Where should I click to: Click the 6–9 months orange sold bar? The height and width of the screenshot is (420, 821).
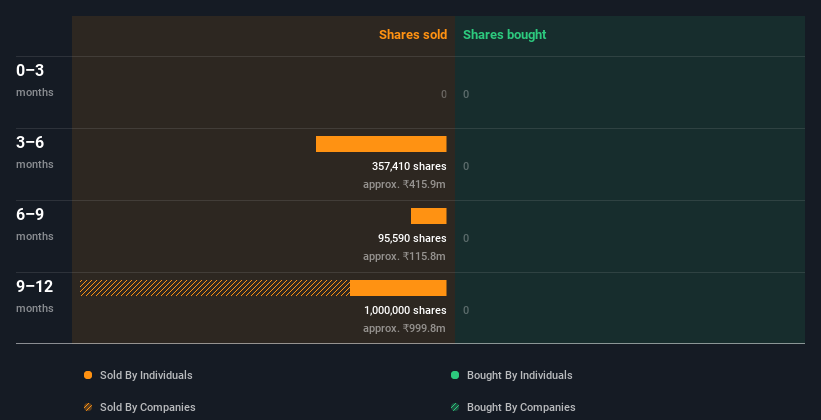pyautogui.click(x=429, y=216)
